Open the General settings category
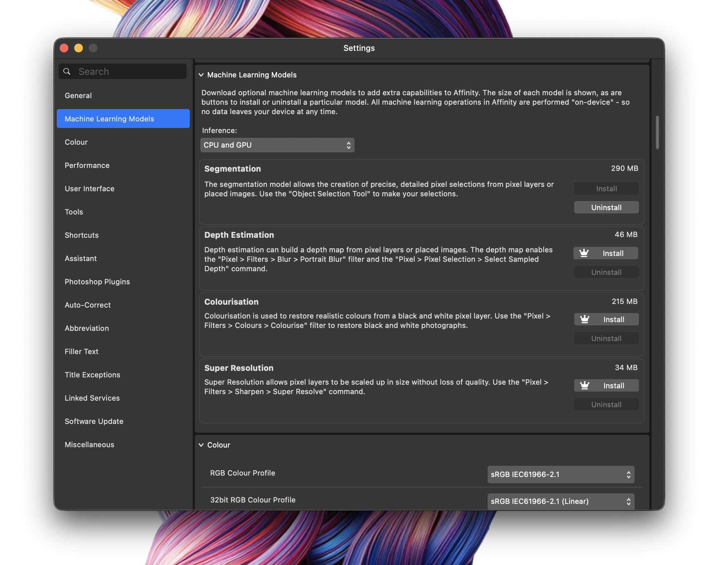 click(78, 96)
